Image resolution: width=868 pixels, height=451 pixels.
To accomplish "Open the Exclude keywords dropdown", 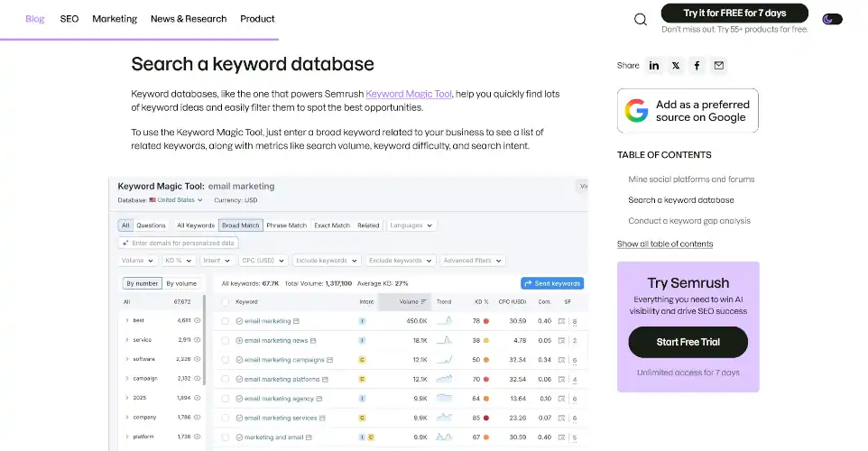I will (400, 261).
